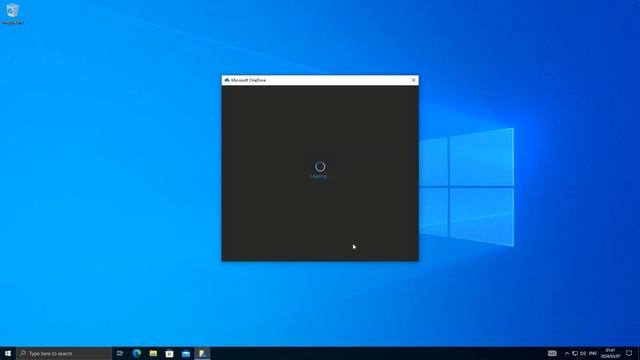Close the Microsoft OneDrive window
Screen dimensions: 640x360
413,80
